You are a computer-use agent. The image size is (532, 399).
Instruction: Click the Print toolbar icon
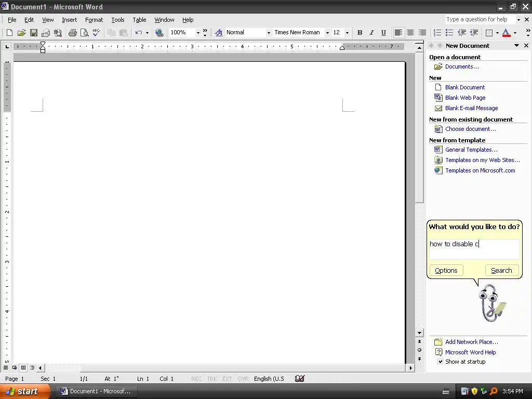[73, 33]
